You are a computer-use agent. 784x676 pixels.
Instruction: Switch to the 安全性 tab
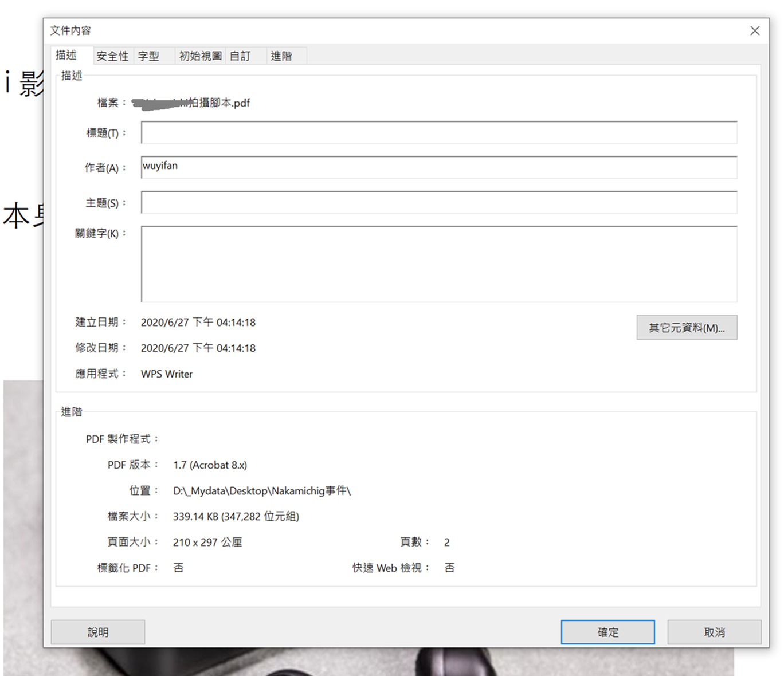[112, 56]
